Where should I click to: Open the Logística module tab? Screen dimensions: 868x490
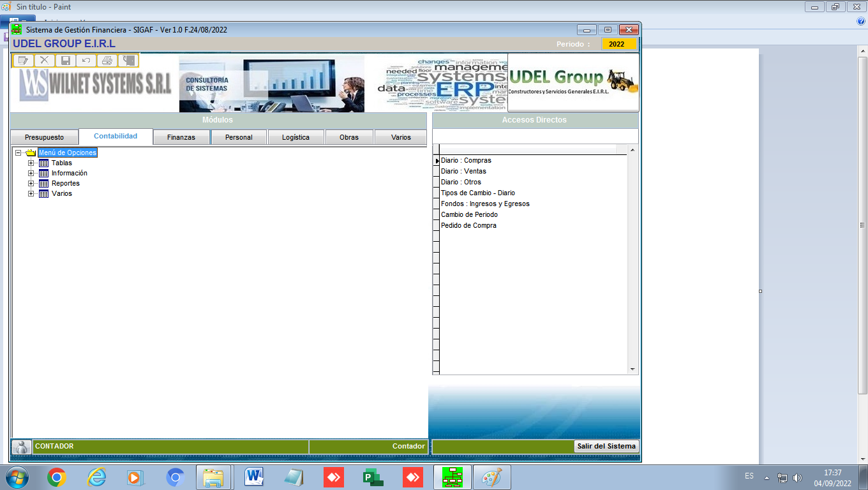(296, 137)
